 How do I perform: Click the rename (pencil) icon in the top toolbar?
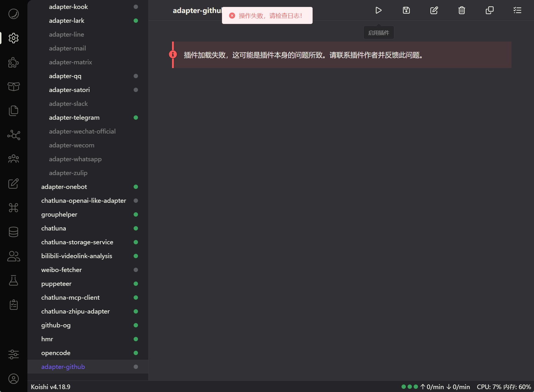[x=434, y=10]
